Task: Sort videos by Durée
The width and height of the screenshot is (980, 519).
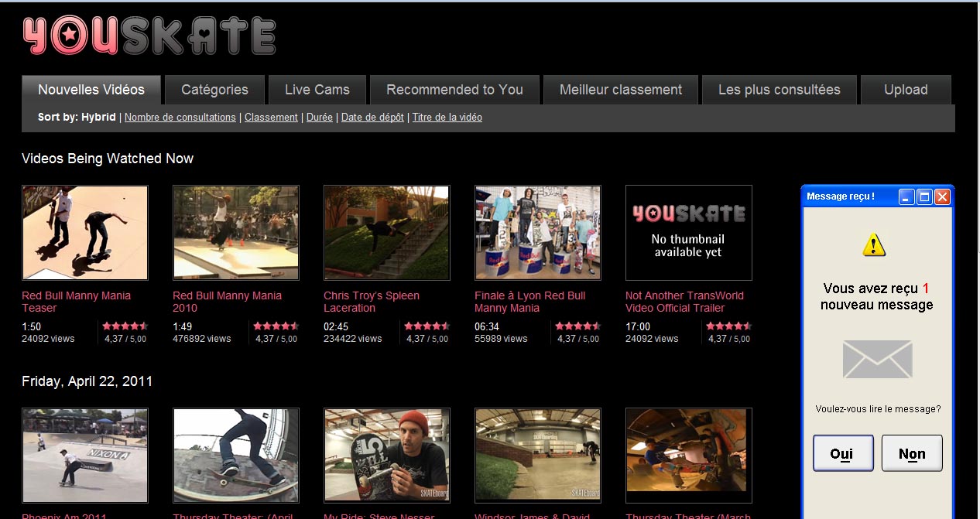Action: coord(319,118)
